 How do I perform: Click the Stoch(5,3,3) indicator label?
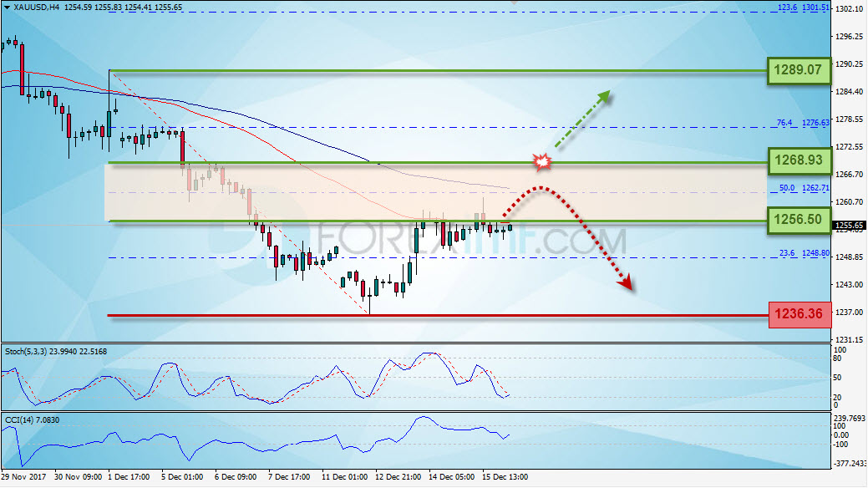coord(56,351)
